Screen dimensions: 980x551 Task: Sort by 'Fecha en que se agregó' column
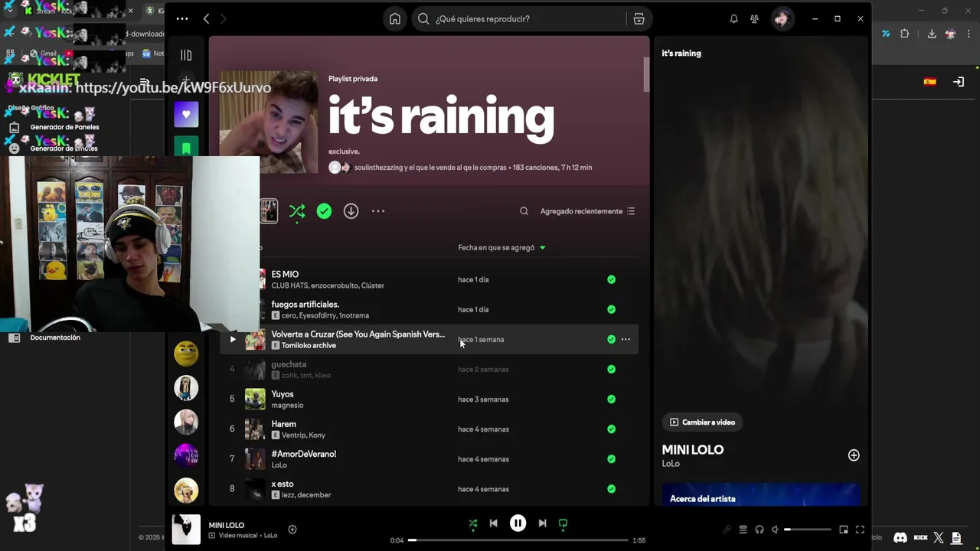click(501, 248)
